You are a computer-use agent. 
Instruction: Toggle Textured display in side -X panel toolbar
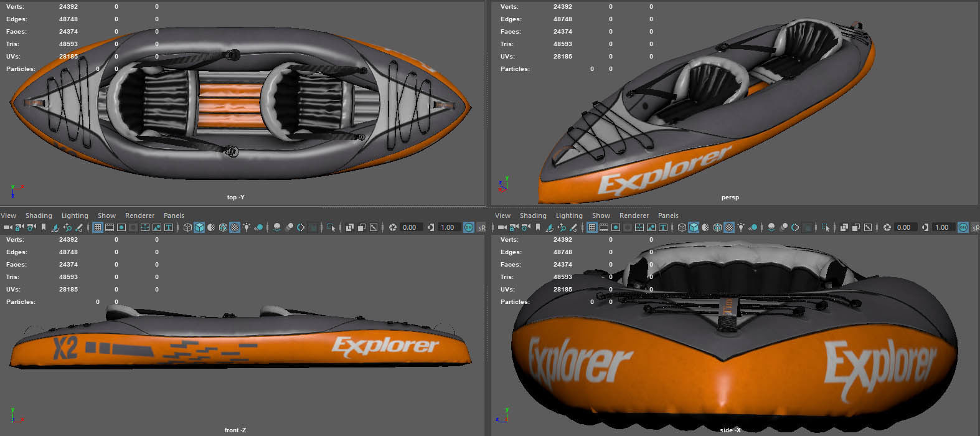pyautogui.click(x=729, y=227)
